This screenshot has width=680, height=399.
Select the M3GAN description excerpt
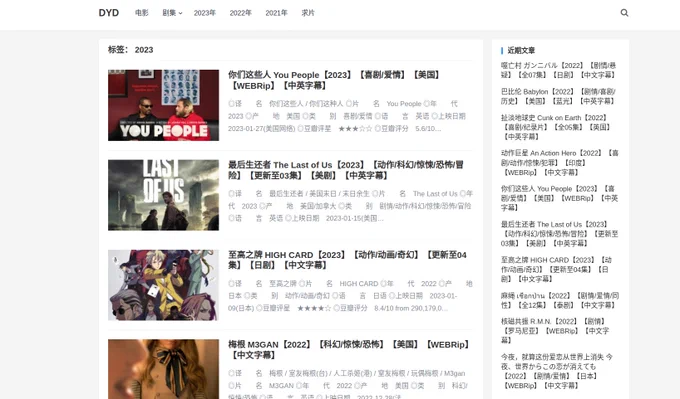[347, 384]
